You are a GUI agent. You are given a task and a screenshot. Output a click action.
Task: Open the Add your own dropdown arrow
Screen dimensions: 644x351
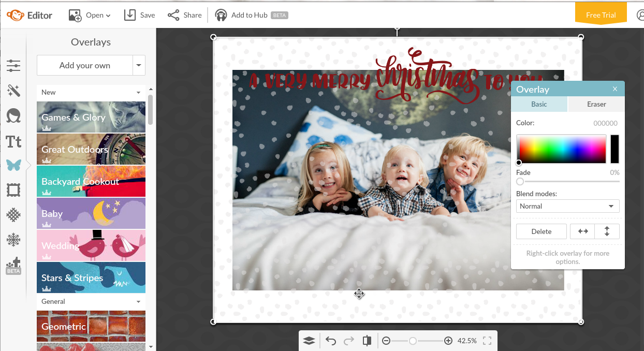pos(139,65)
